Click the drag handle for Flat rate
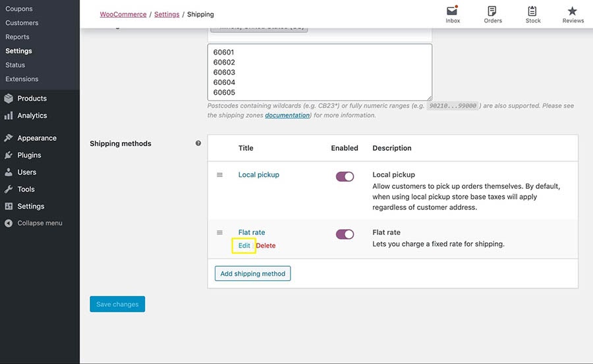Image resolution: width=593 pixels, height=364 pixels. [220, 232]
